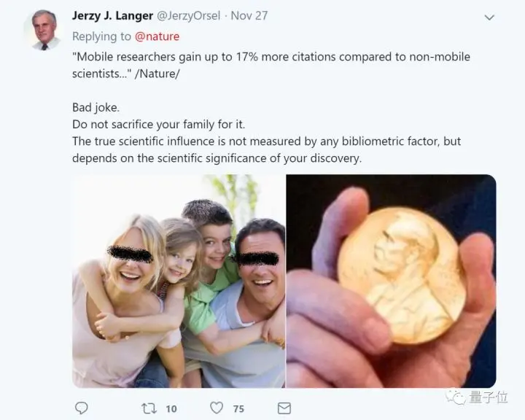The height and width of the screenshot is (420, 525).
Task: Open the tweet options chevron menu
Action: pos(489,17)
